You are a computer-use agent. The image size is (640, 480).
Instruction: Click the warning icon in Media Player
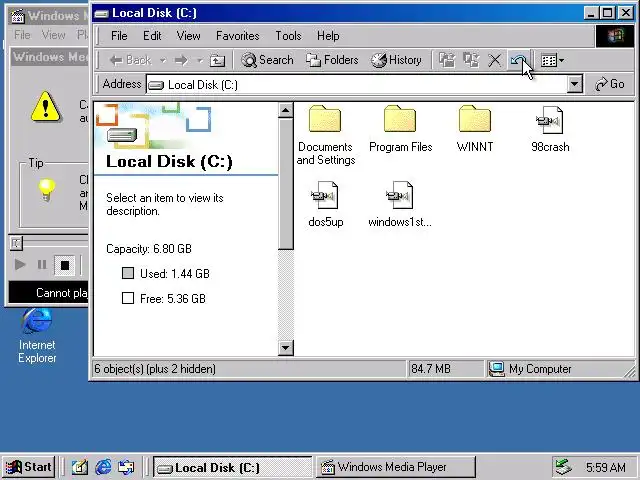(x=46, y=107)
